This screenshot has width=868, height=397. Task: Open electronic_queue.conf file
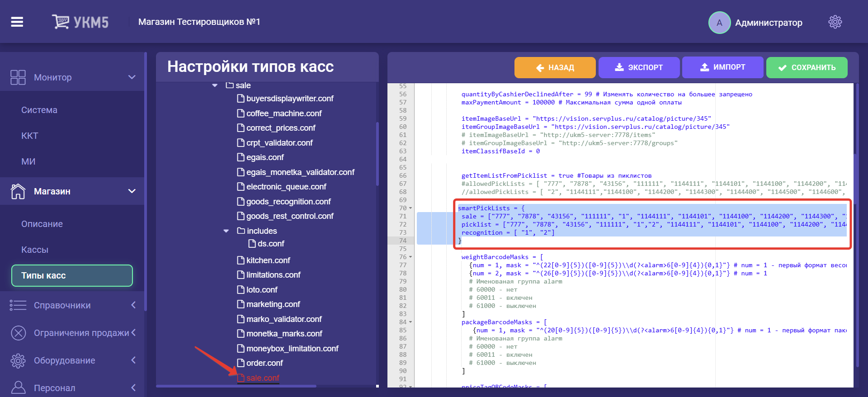pyautogui.click(x=286, y=187)
